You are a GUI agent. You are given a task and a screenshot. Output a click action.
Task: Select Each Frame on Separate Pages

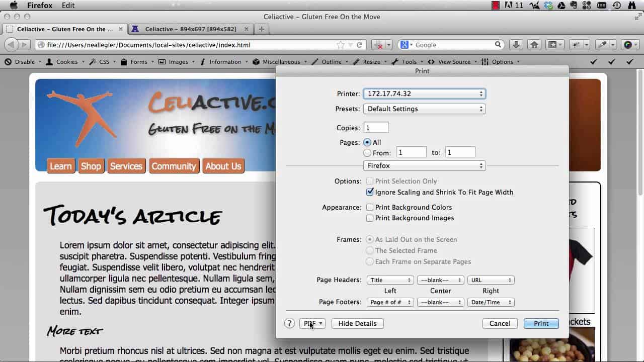pos(370,261)
